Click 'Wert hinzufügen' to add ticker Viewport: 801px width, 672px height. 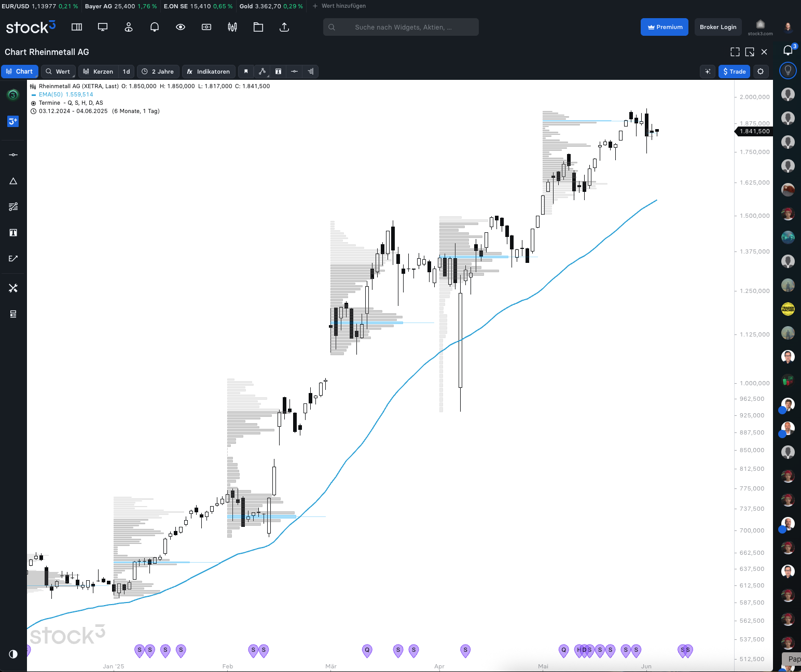point(339,6)
